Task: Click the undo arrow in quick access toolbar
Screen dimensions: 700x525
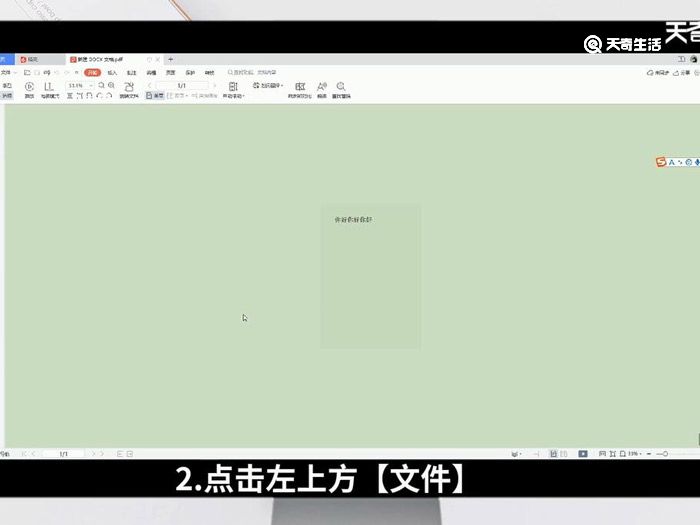Action: [x=57, y=72]
